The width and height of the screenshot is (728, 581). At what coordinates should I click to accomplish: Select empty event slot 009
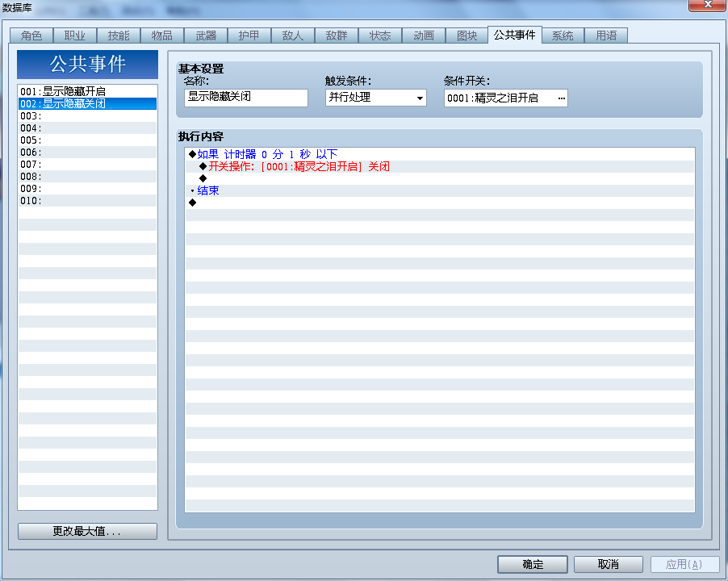[x=87, y=188]
